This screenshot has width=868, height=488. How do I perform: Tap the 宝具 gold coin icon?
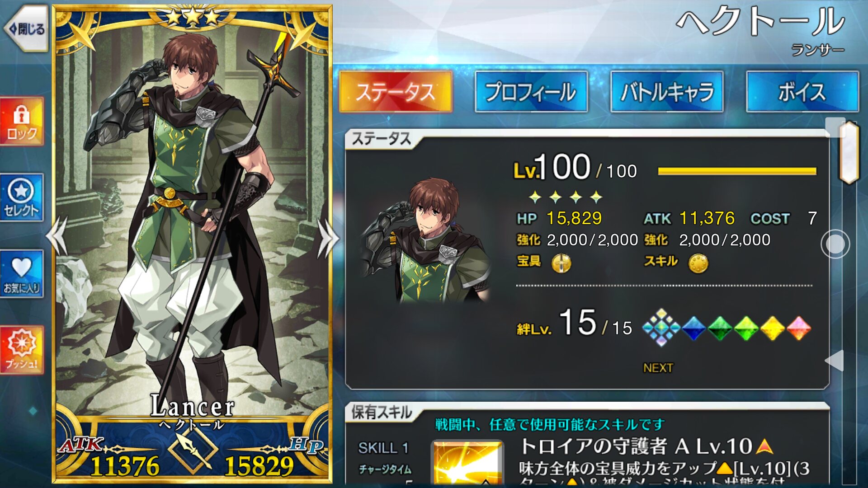561,263
